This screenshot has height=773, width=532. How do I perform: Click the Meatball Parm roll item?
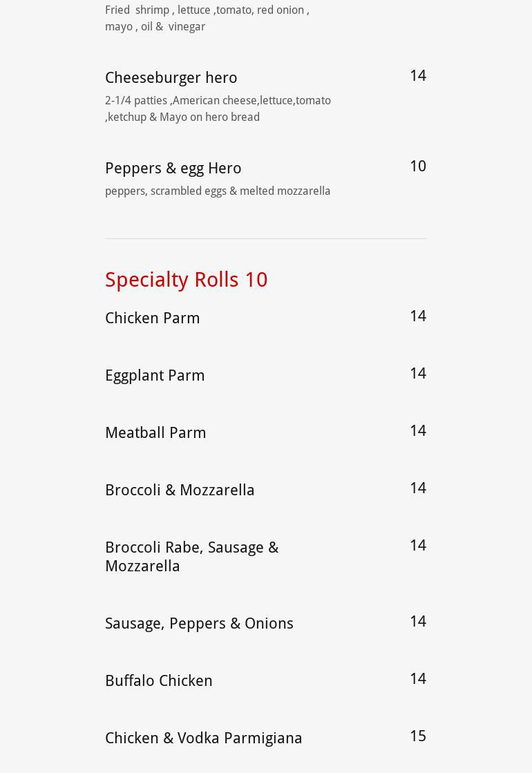pyautogui.click(x=155, y=432)
